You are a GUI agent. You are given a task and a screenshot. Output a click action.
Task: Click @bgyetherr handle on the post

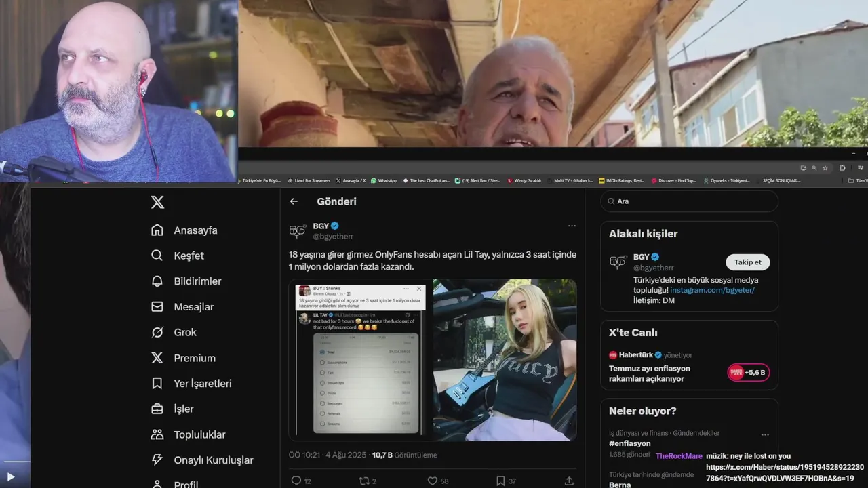(x=333, y=237)
